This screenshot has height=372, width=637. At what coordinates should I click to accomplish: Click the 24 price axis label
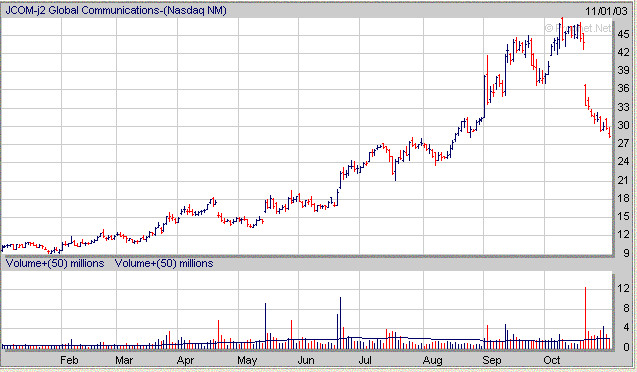[623, 161]
